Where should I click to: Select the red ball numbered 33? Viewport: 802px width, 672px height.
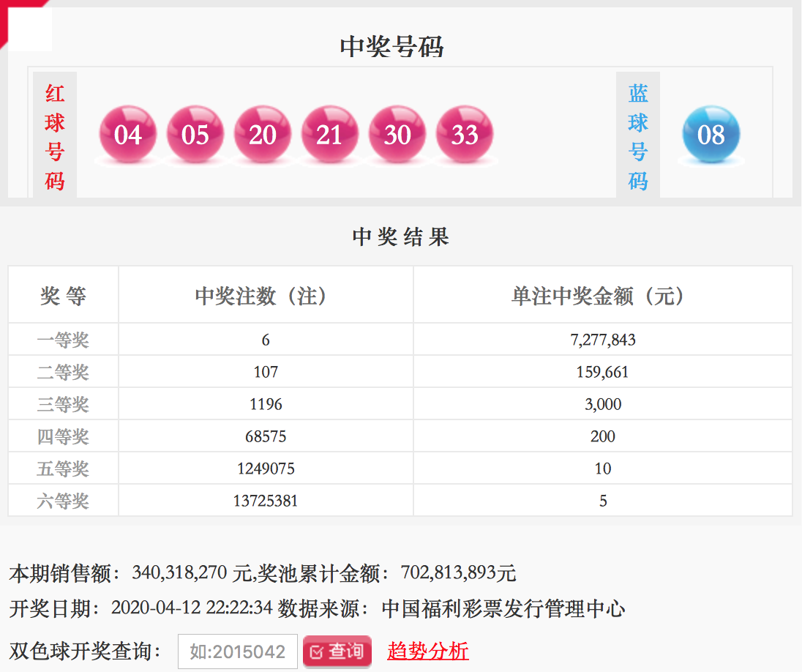pos(465,135)
